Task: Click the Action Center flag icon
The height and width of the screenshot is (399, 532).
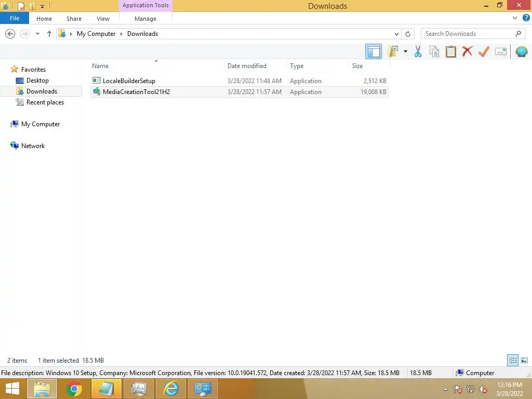Action: coord(458,389)
